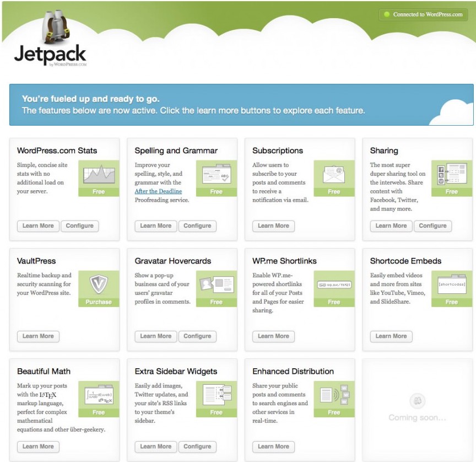
Task: Click the WordPress.com Stats graph icon
Action: tap(99, 174)
